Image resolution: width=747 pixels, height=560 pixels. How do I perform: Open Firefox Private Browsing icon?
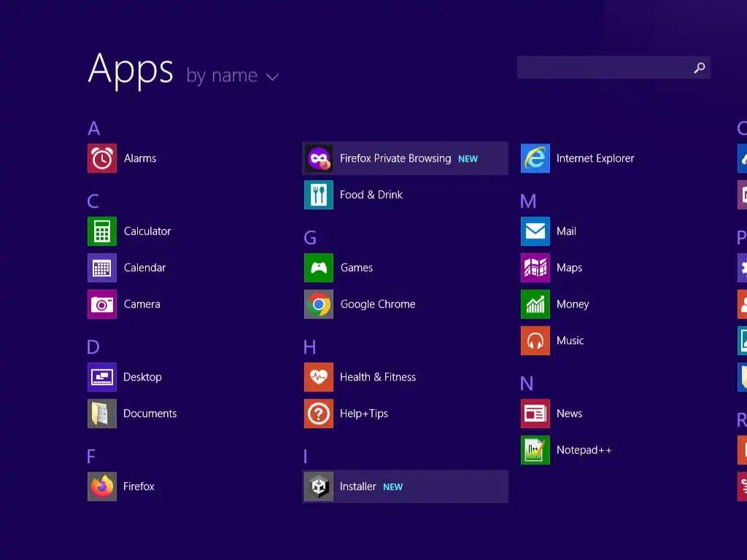pos(319,158)
